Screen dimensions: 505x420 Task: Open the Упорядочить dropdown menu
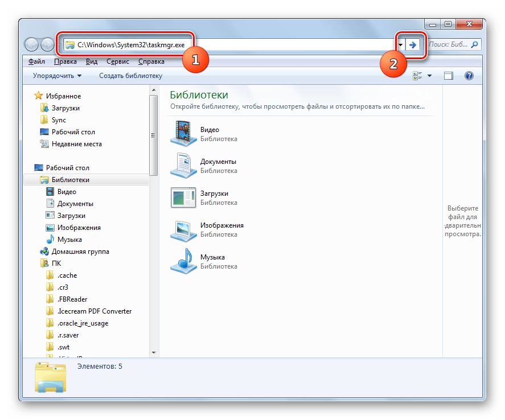coord(57,76)
